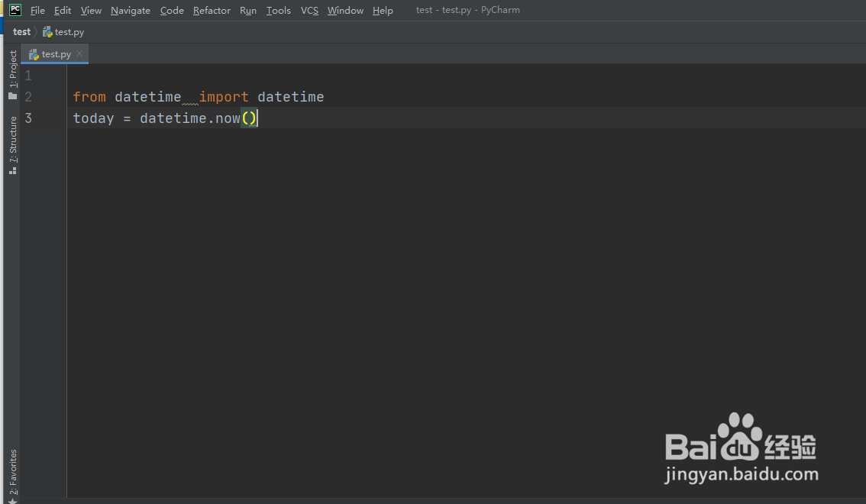Open the File menu
This screenshot has height=504, width=866.
37,11
